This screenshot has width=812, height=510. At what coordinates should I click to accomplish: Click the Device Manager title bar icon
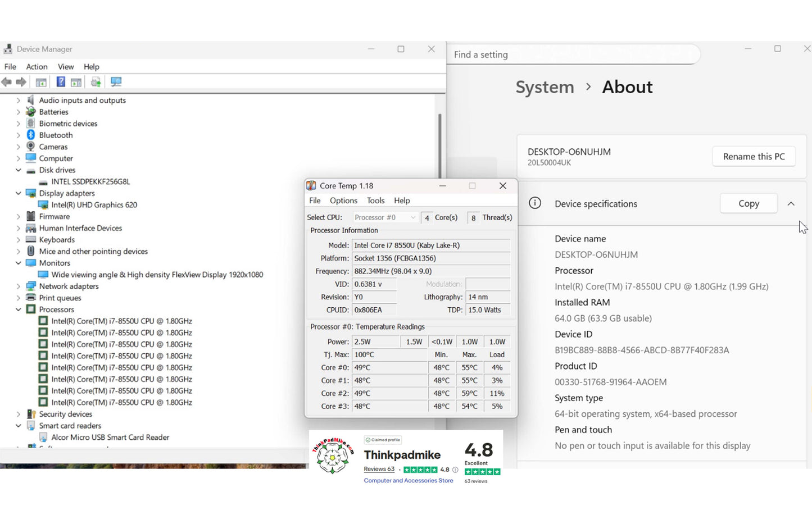click(x=8, y=49)
